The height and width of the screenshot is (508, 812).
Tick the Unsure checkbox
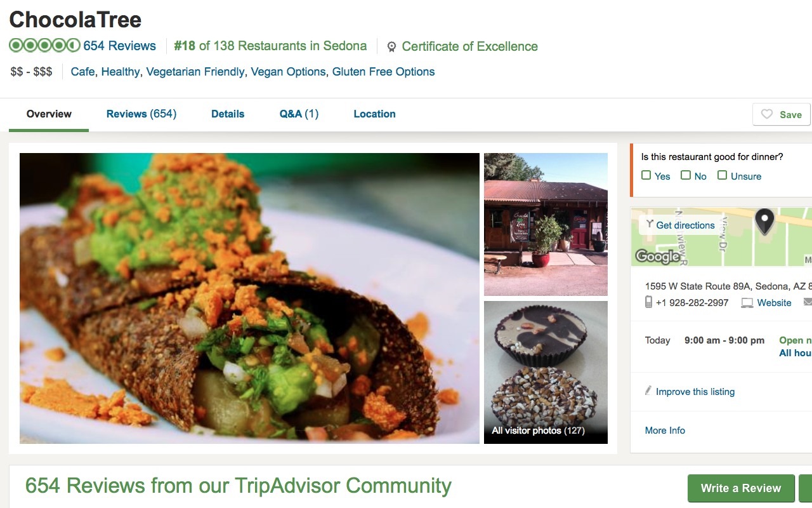pyautogui.click(x=722, y=175)
